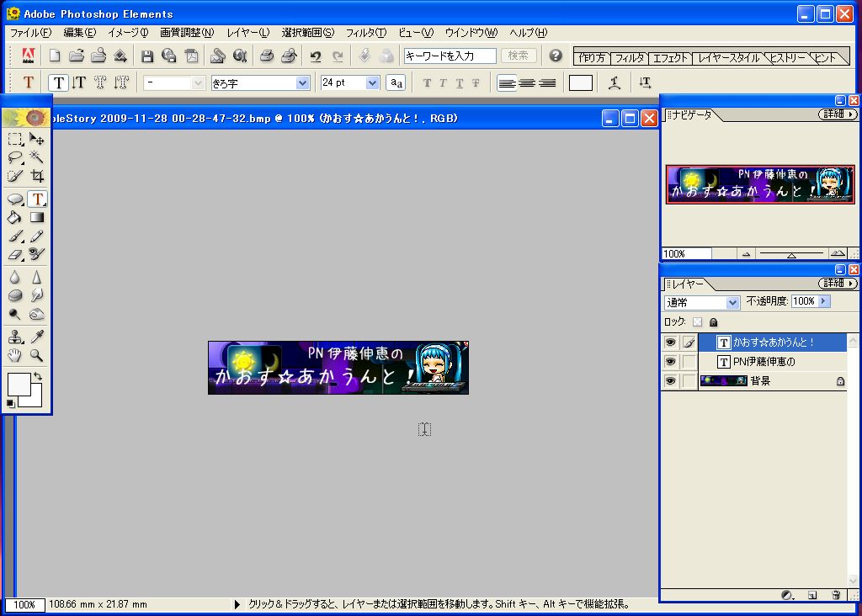This screenshot has height=616, width=862.
Task: Expand Navigator palette 詳細 menu
Action: pos(838,114)
